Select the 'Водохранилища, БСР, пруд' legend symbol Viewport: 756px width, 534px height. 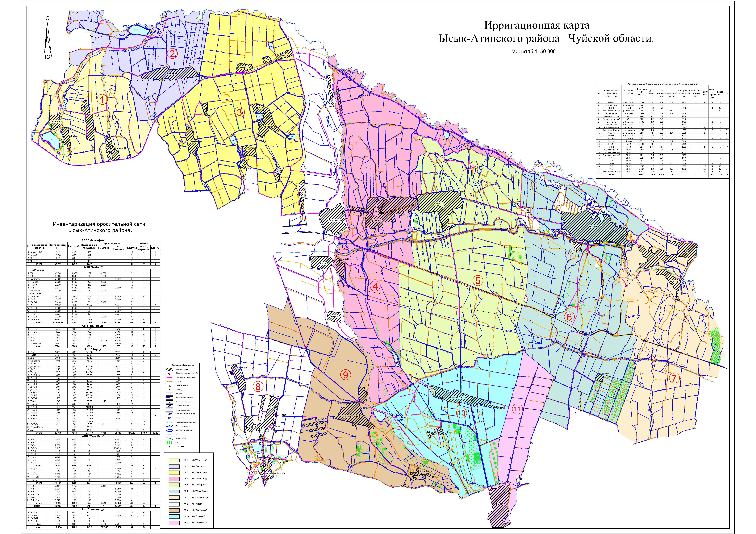pyautogui.click(x=170, y=430)
